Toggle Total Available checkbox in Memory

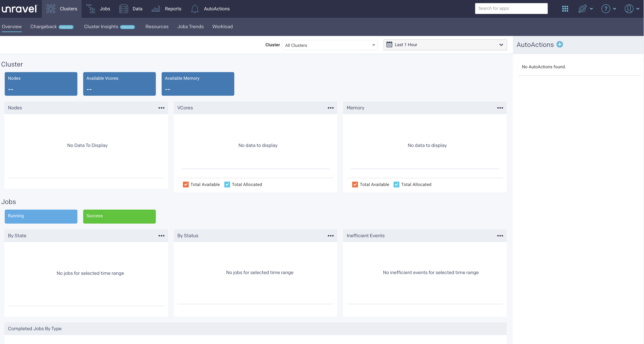coord(355,184)
